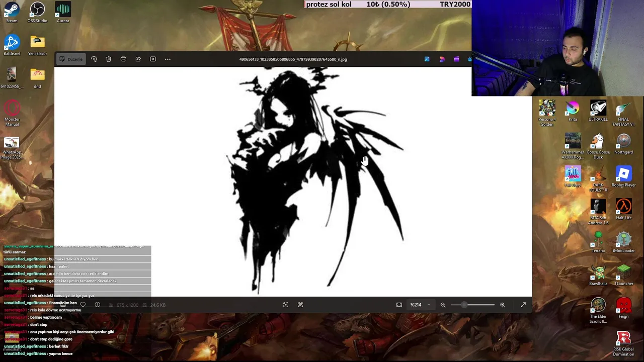
Task: Toggle the focus frame icon in bottom bar
Action: (286, 305)
